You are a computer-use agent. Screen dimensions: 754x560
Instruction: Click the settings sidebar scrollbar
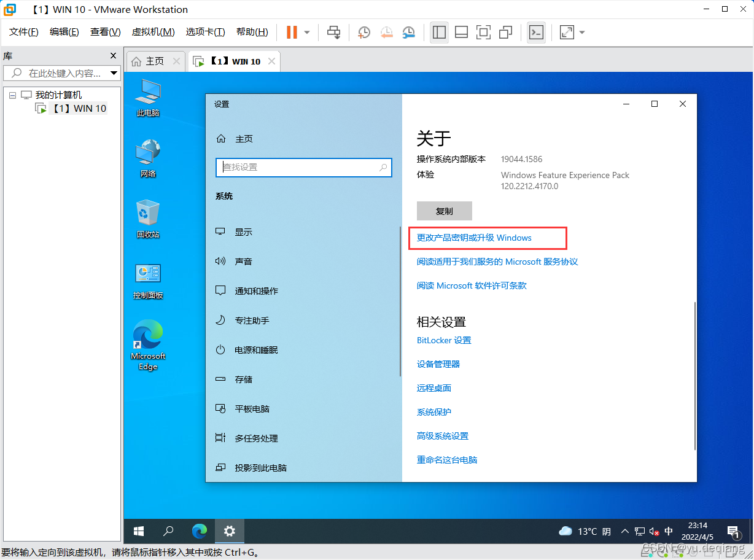[x=400, y=301]
